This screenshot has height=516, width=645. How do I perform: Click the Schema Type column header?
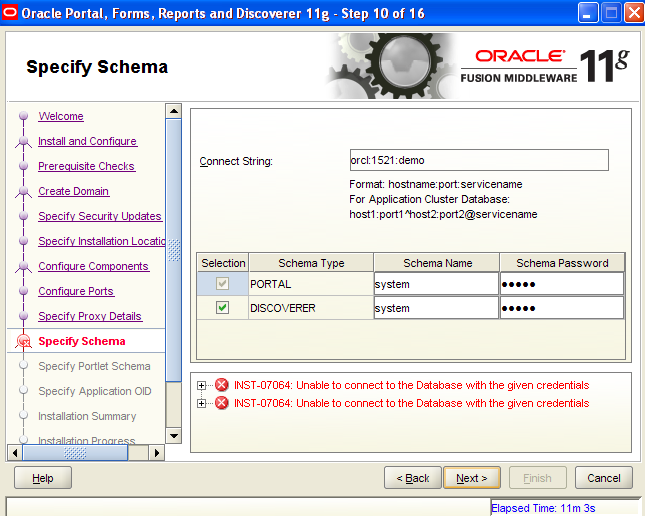311,263
